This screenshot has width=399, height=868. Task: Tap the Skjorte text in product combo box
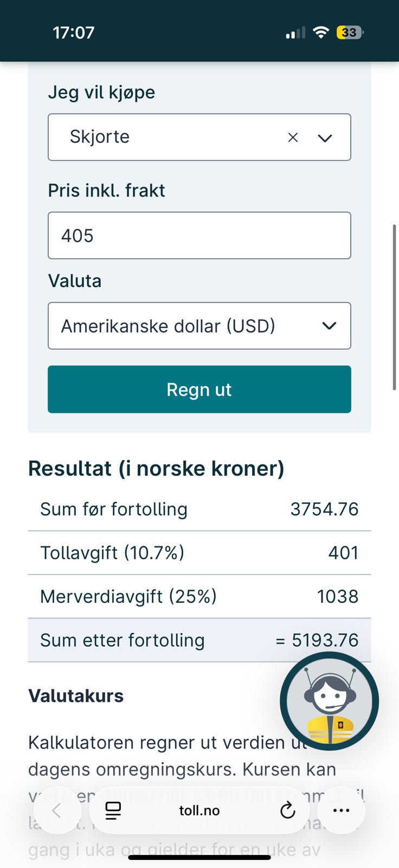tap(100, 137)
